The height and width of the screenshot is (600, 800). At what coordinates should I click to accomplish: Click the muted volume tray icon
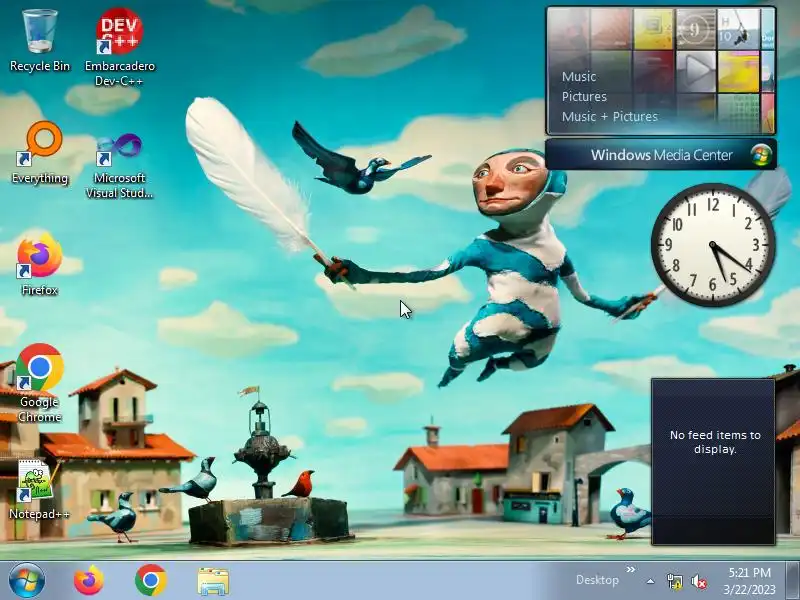(x=698, y=581)
